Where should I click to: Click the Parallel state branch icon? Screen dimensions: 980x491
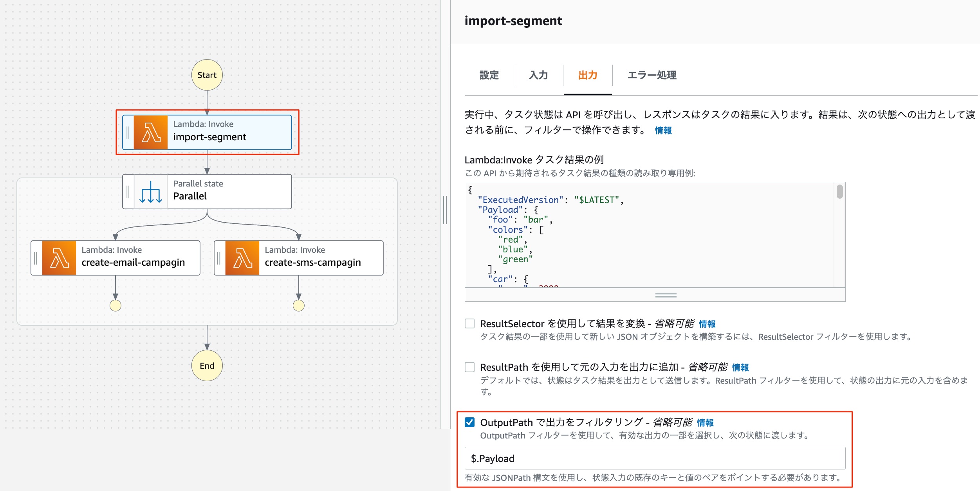click(151, 191)
